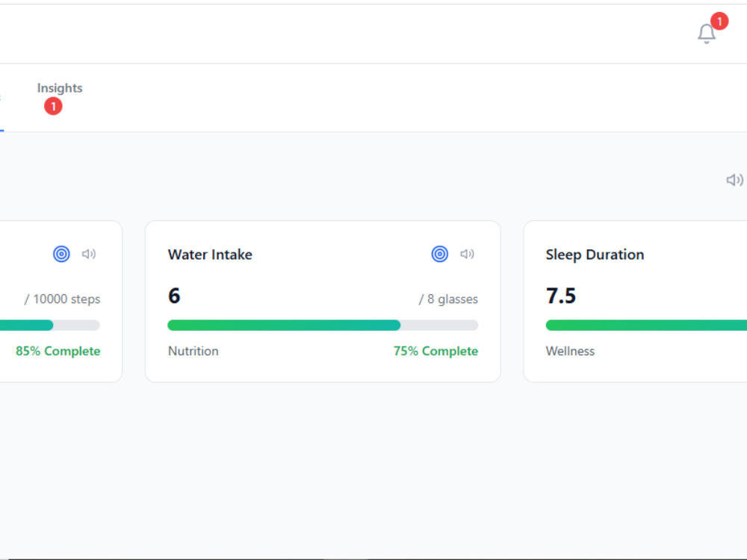Viewport: 747px width, 560px height.
Task: Click the 75% Complete label
Action: 436,351
